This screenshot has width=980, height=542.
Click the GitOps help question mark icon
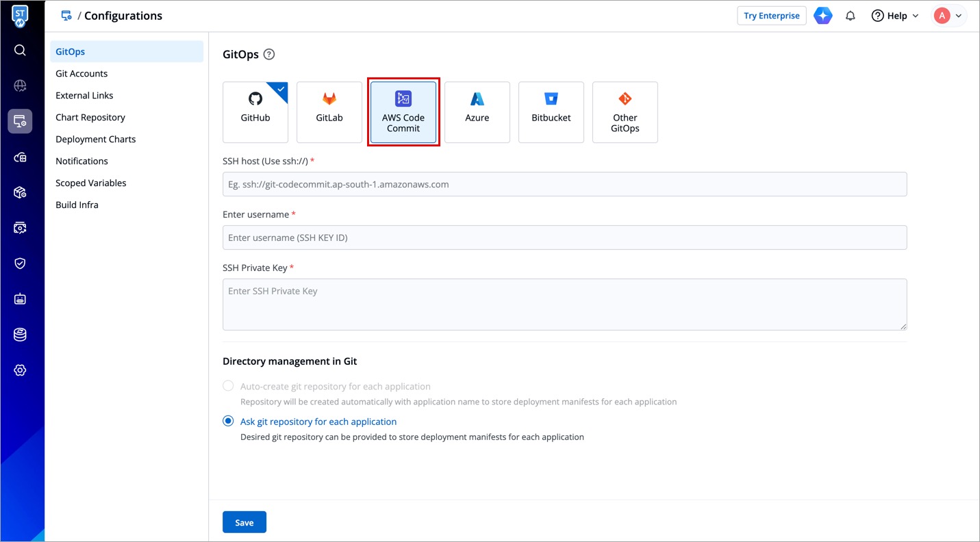click(269, 55)
